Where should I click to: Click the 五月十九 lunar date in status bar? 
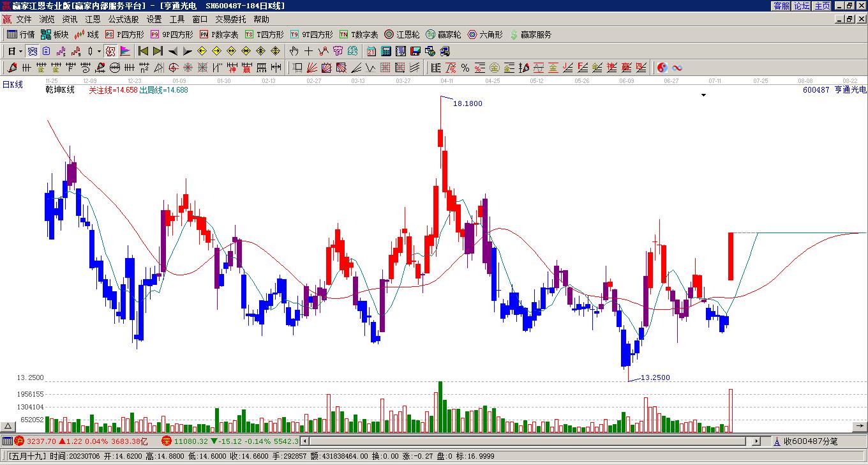click(27, 456)
